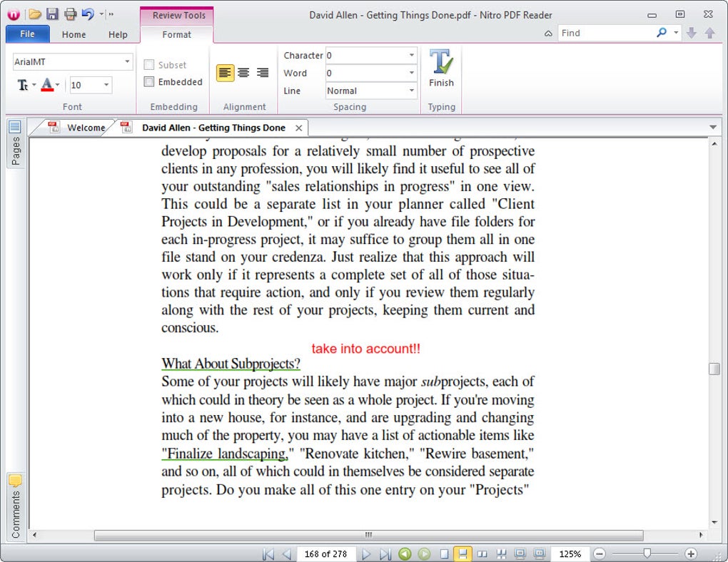Click the Nitro application logo icon
728x562 pixels.
tap(14, 14)
